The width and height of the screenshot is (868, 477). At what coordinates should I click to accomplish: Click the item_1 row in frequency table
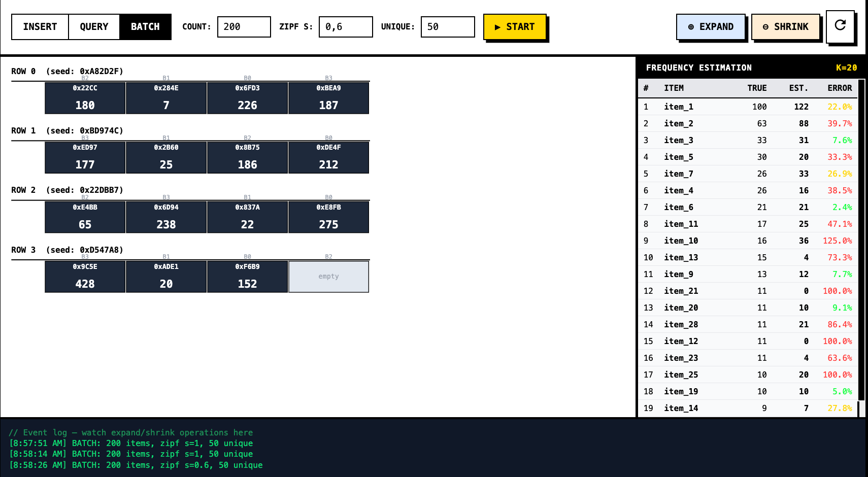(747, 107)
